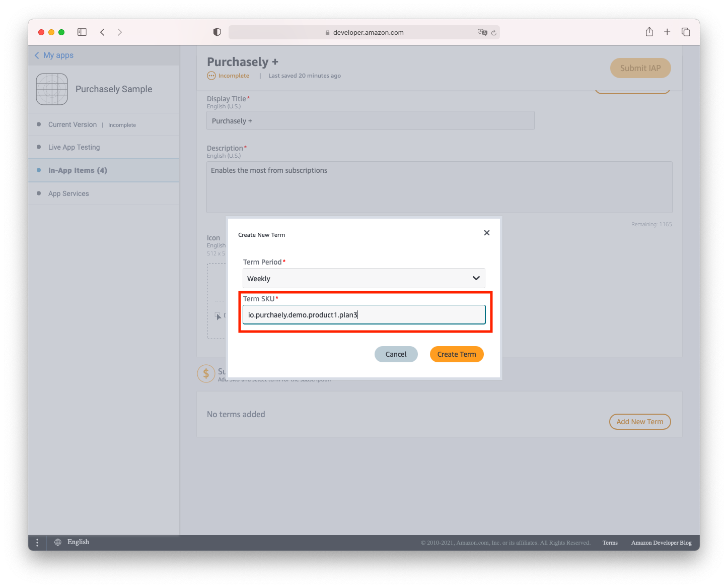Open Live App Testing section
This screenshot has height=588, width=728.
[x=104, y=147]
